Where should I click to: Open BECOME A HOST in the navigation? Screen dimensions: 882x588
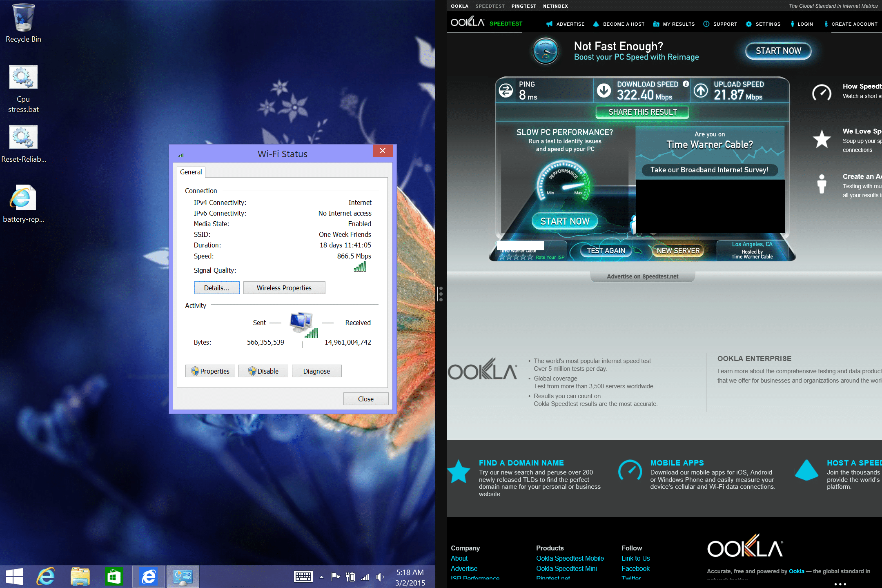(x=619, y=24)
